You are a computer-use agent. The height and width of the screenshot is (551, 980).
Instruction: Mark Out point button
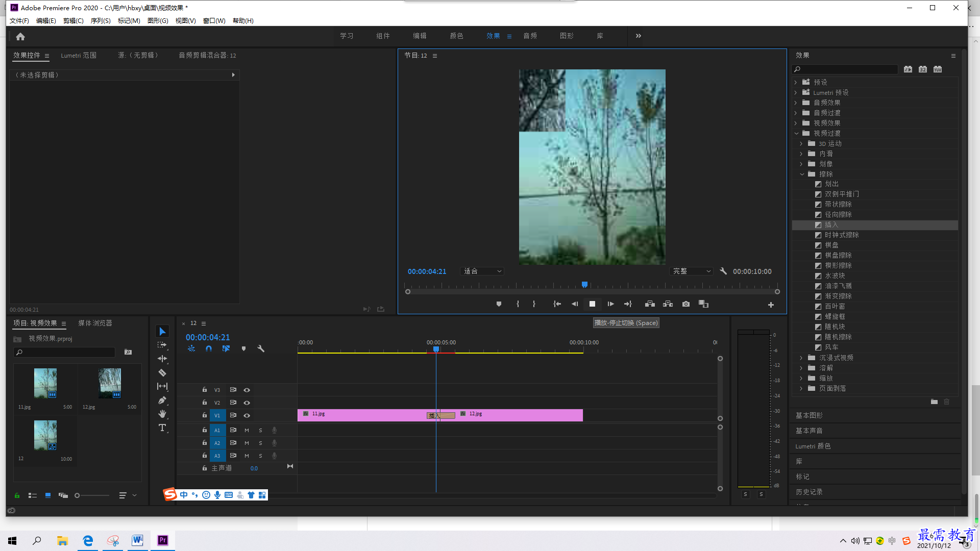[x=534, y=304]
